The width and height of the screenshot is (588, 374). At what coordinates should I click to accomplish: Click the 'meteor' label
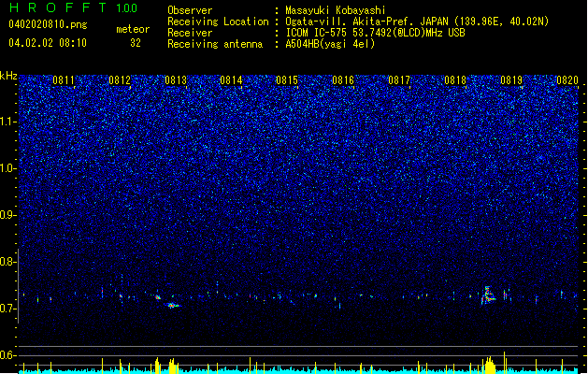point(133,29)
